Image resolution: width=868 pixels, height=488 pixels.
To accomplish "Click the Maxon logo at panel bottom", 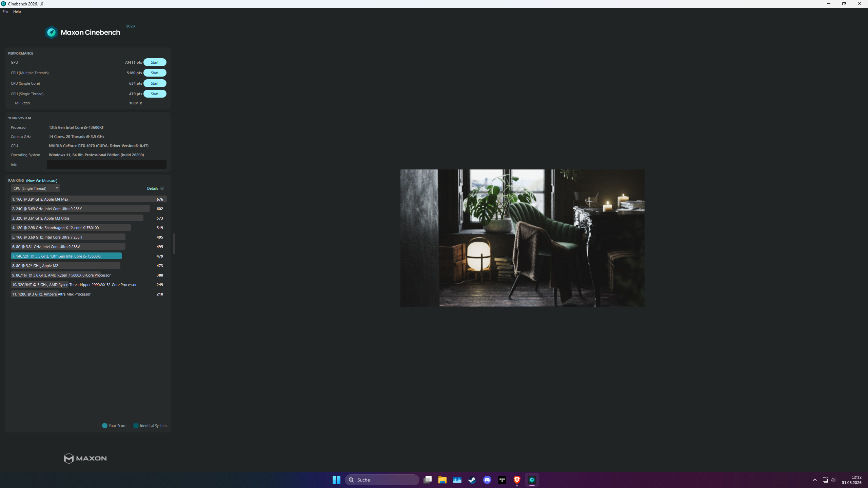I will pyautogui.click(x=85, y=458).
